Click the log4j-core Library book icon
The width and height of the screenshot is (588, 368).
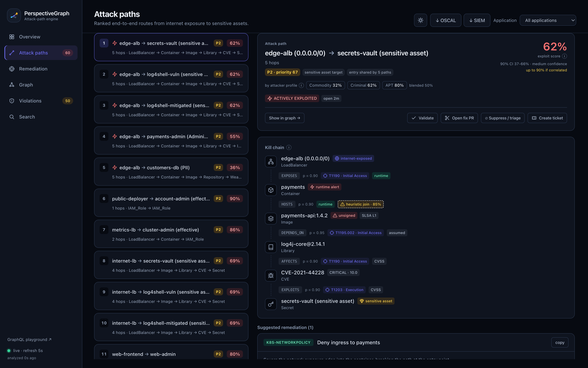point(271,247)
